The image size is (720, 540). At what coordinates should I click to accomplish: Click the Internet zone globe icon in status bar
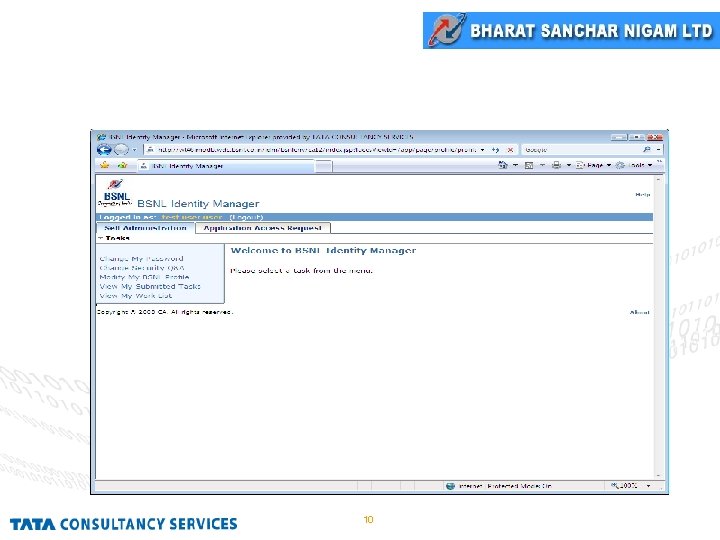450,486
